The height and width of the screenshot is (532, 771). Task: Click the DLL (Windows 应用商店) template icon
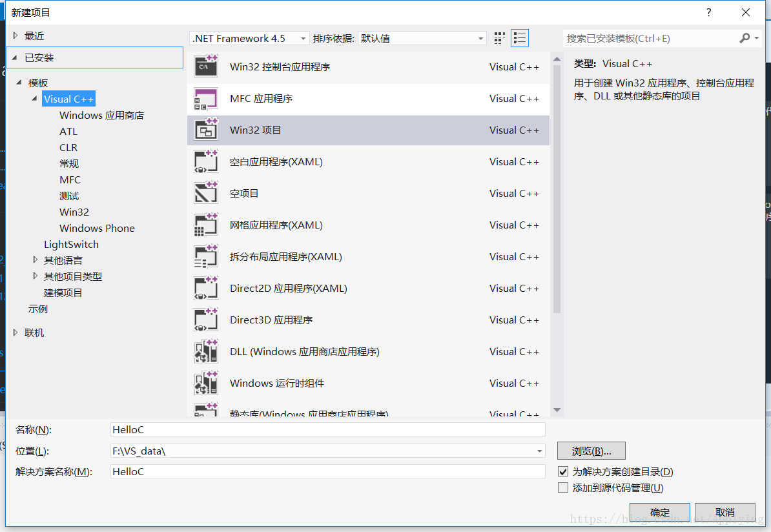(x=206, y=352)
